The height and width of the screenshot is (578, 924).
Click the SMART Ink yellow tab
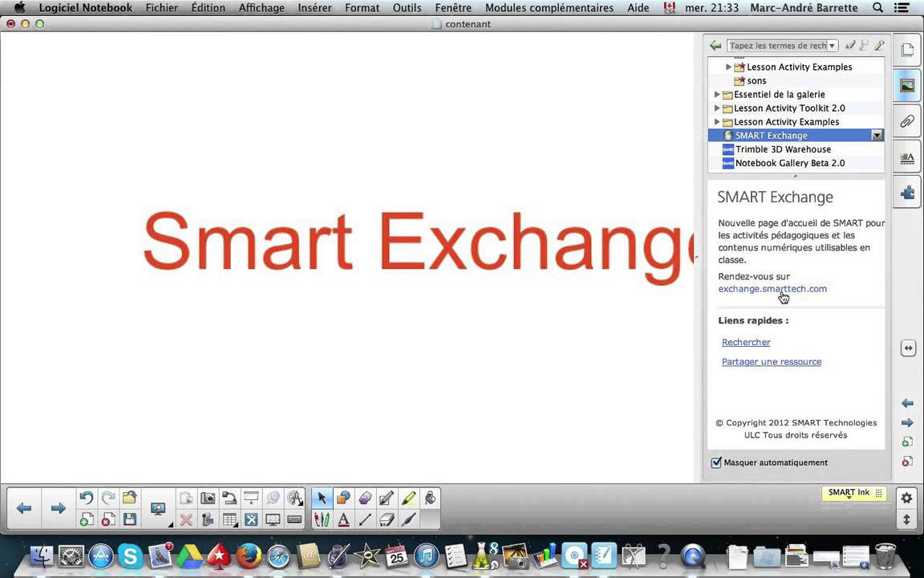click(x=854, y=493)
